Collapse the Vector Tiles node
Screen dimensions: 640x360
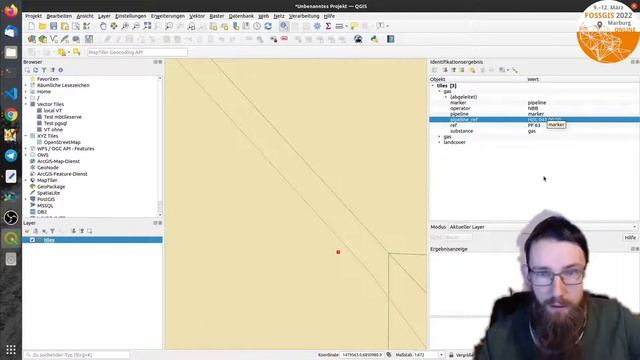[x=26, y=104]
